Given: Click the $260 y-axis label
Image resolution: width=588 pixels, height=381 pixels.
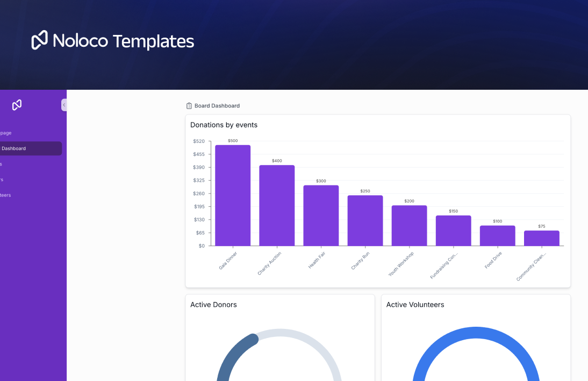Looking at the screenshot, I should pyautogui.click(x=199, y=193).
